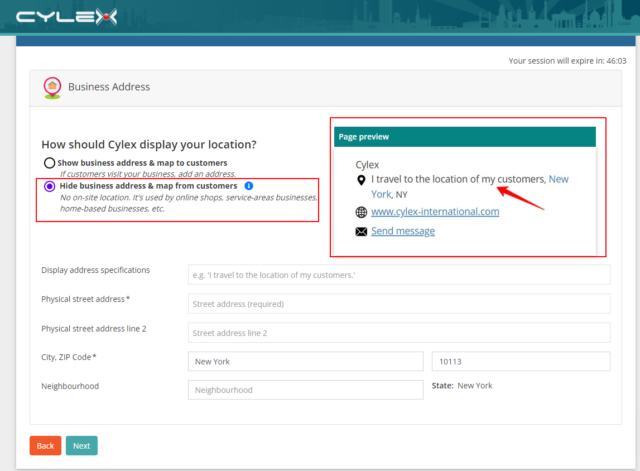
Task: Click the State: New York text
Action: coord(462,386)
